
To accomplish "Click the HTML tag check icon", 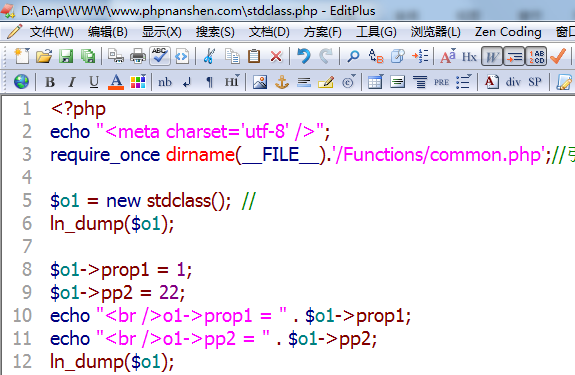I will tap(182, 56).
